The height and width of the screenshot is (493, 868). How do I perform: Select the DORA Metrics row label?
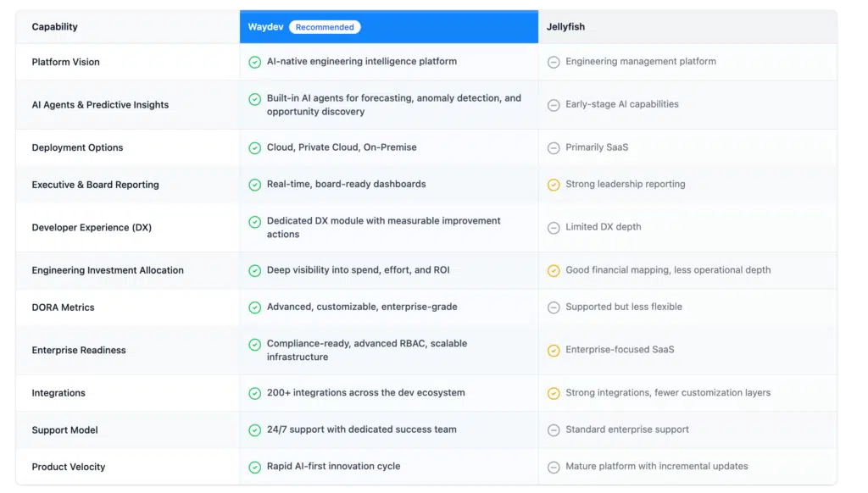coord(63,307)
